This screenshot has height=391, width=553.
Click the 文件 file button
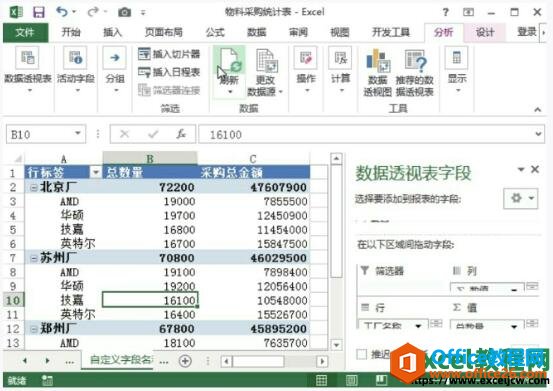25,32
